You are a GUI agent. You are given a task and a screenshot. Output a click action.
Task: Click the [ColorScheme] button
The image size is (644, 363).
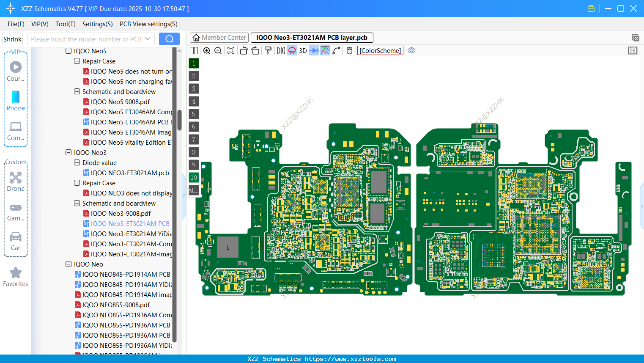pos(380,50)
